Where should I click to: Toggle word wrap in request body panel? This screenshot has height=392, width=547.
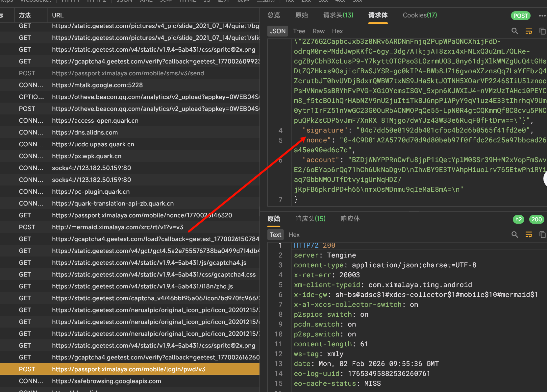pos(529,31)
